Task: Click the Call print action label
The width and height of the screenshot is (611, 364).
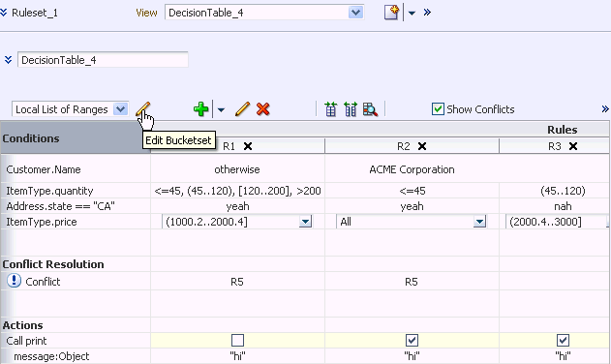Action: 26,341
